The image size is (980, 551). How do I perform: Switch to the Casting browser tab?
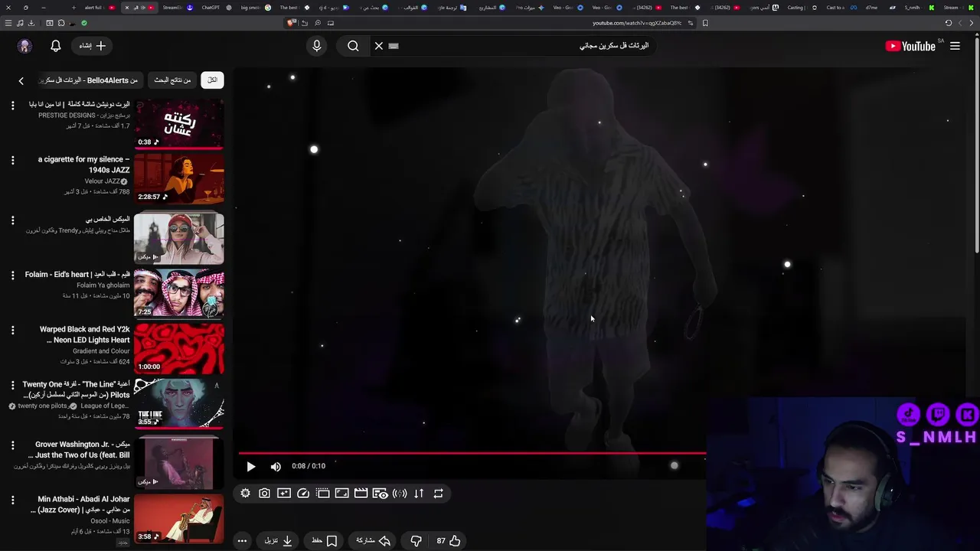796,8
